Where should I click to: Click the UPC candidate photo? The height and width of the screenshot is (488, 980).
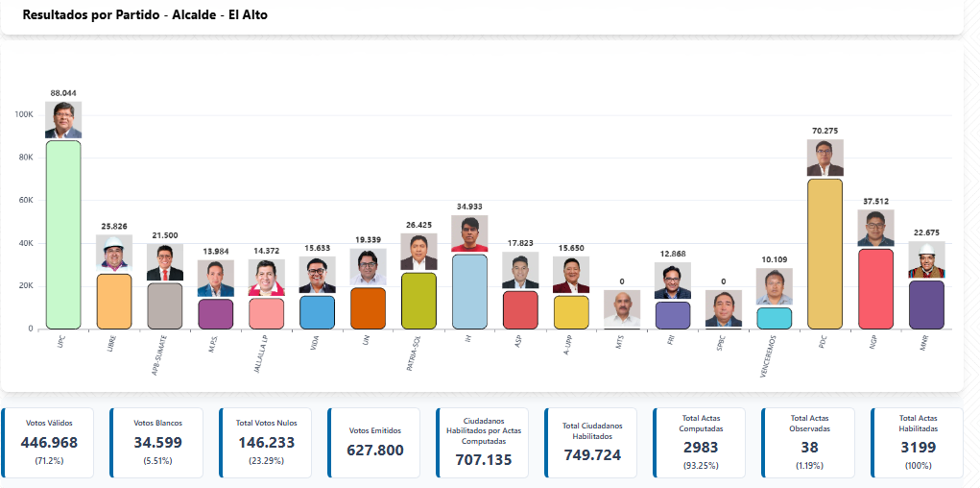coord(63,120)
